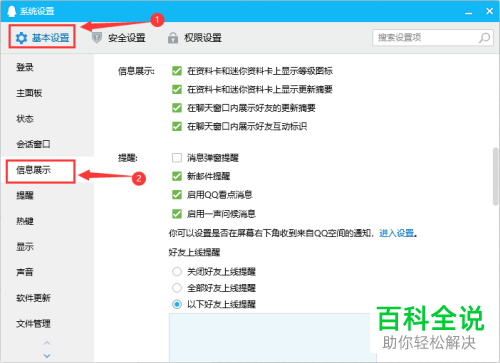Toggle the 启用QQ看点消息 checkbox
The height and width of the screenshot is (363, 500).
(177, 195)
